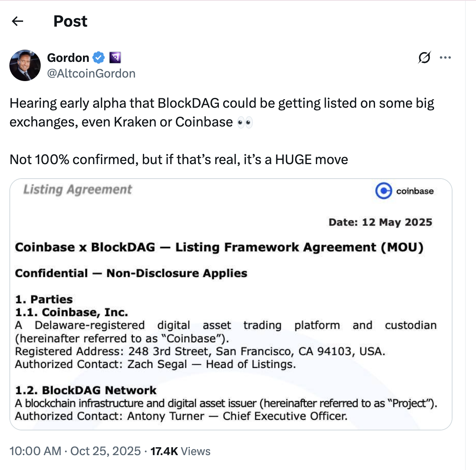Click the Listing Agreement title in the image
The width and height of the screenshot is (476, 470).
77,190
